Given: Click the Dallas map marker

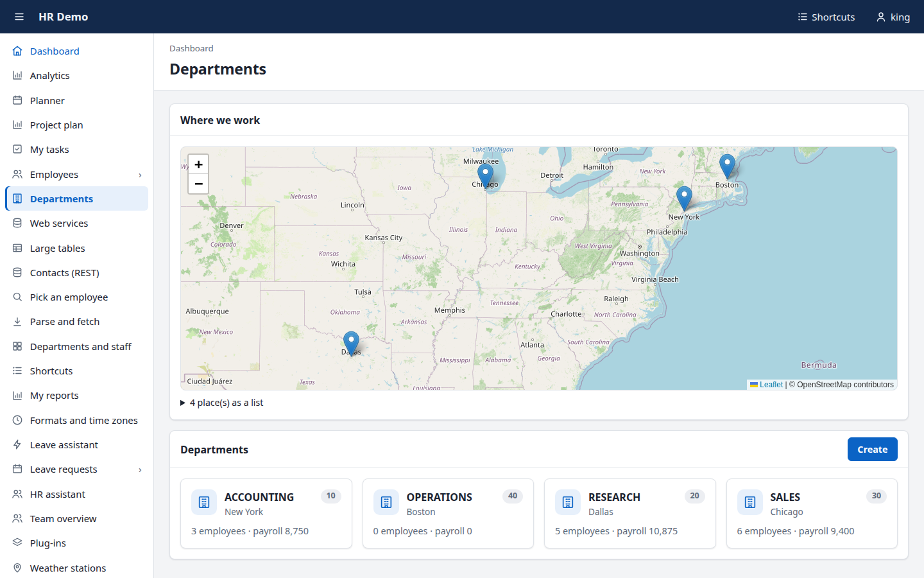Looking at the screenshot, I should coord(351,344).
